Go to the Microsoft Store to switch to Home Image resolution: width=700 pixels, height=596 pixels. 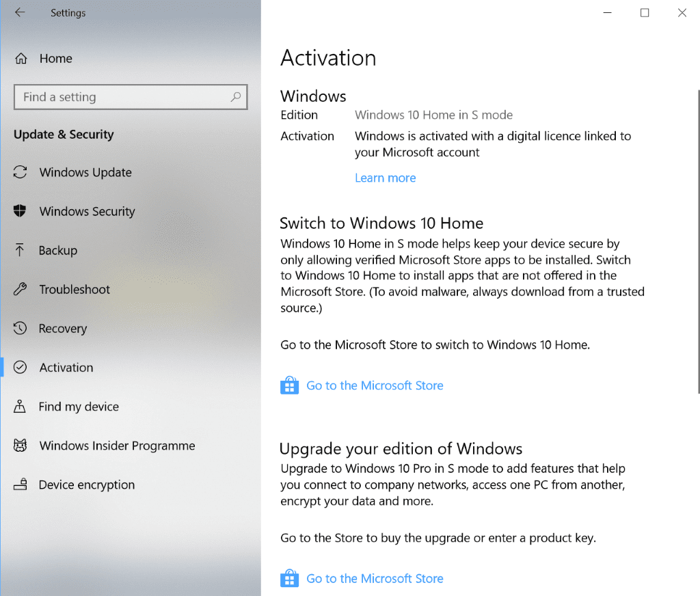click(x=375, y=385)
